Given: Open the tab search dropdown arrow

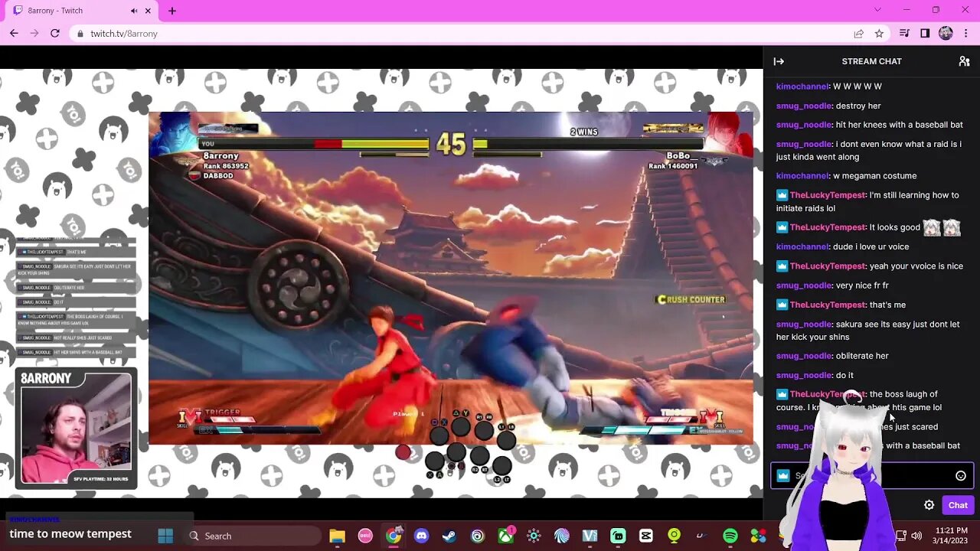Looking at the screenshot, I should [x=877, y=10].
